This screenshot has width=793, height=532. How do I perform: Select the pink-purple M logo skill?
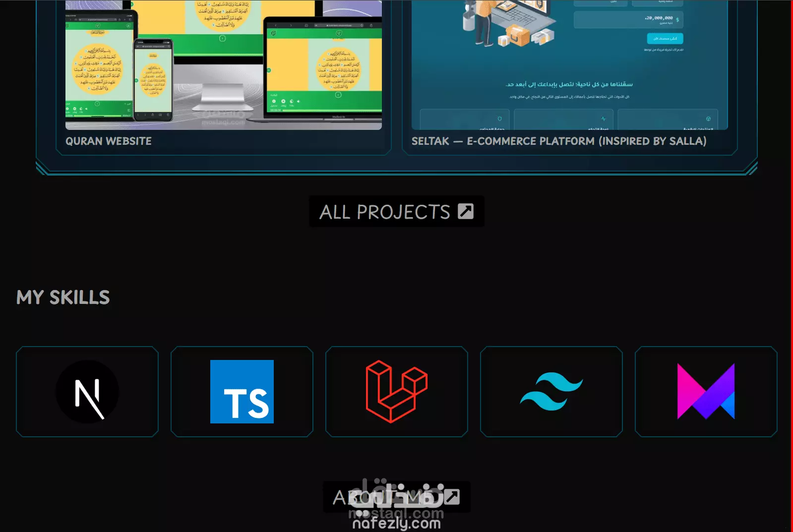(x=706, y=392)
